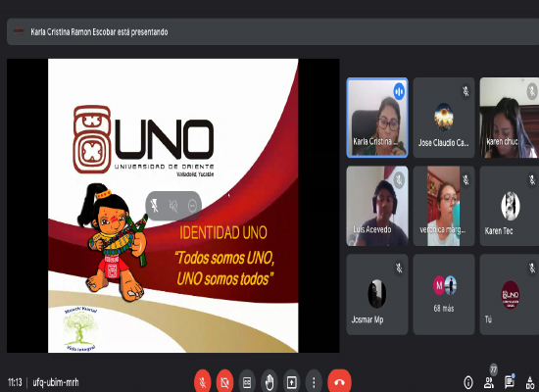Unpin presentation from the overlay pin icon
The height and width of the screenshot is (392, 539).
click(154, 206)
